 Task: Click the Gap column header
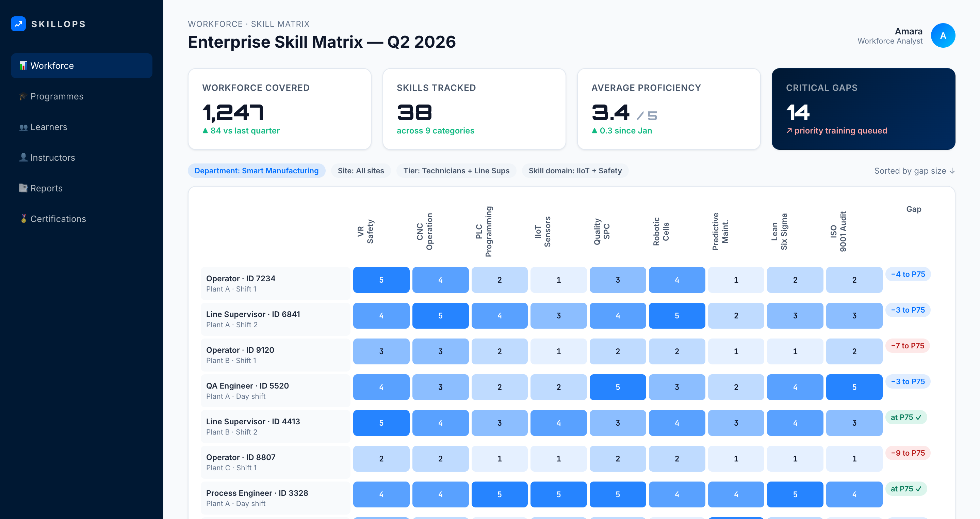(913, 209)
